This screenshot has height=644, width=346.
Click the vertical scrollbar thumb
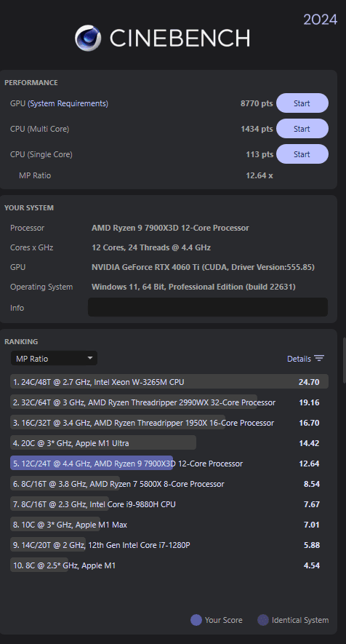tap(344, 361)
